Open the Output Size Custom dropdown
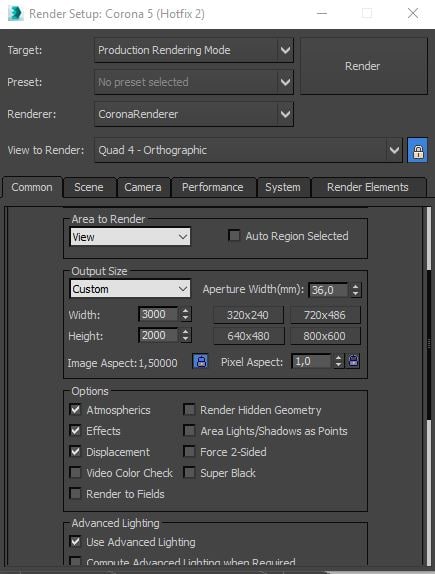This screenshot has width=435, height=574. (x=130, y=289)
